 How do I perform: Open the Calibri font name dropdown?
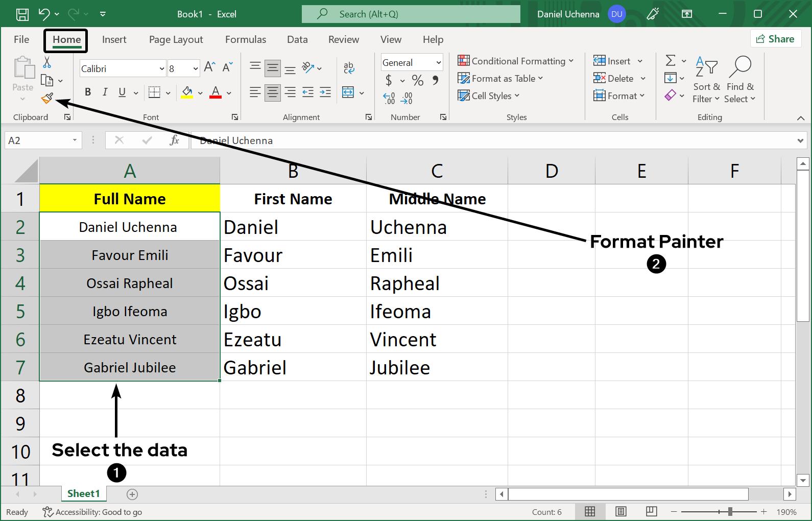pos(162,68)
